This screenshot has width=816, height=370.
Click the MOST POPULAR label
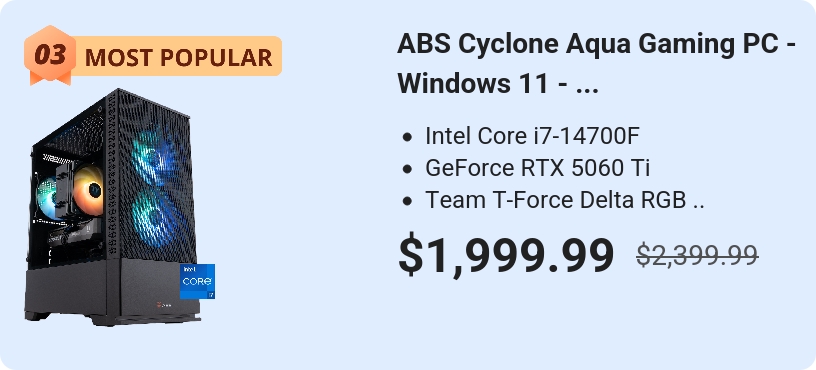pyautogui.click(x=178, y=57)
